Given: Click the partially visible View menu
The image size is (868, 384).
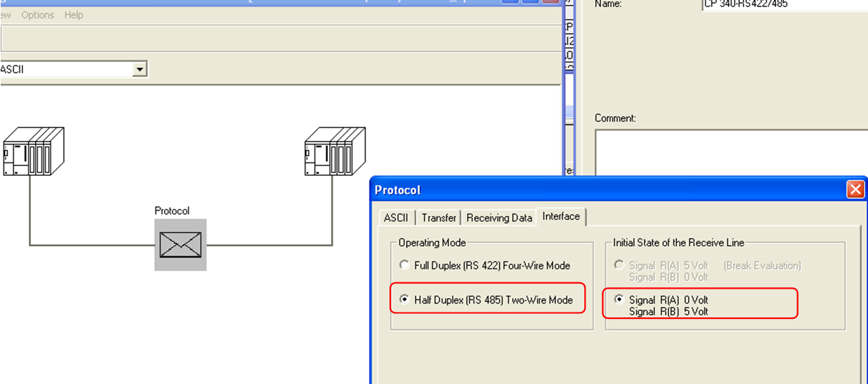Looking at the screenshot, I should [x=6, y=15].
